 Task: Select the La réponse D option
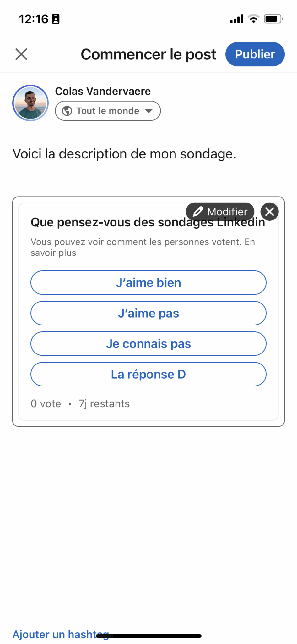point(148,374)
